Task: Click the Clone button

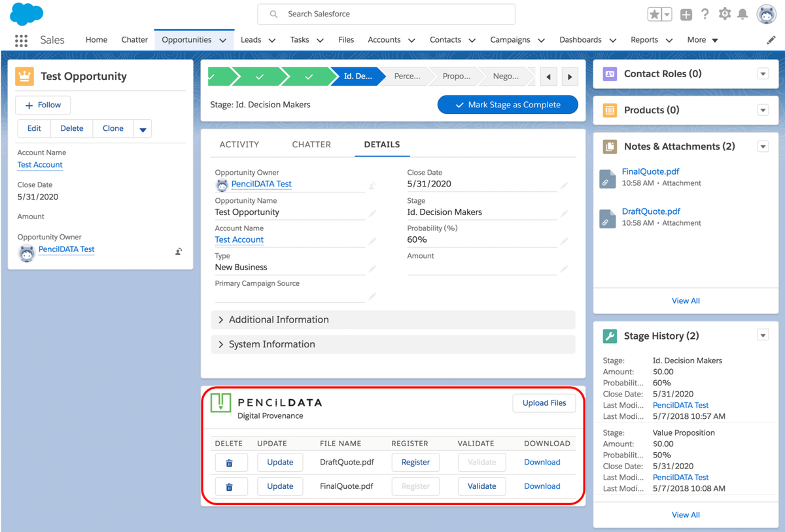Action: (113, 128)
